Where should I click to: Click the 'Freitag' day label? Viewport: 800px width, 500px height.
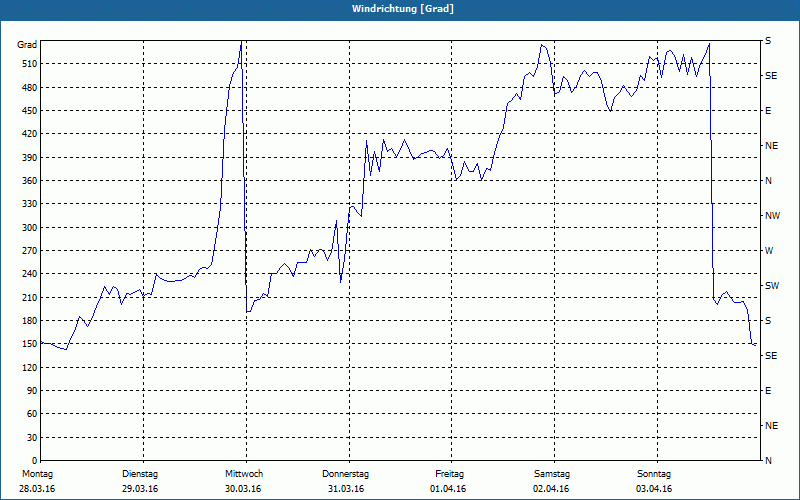point(449,474)
